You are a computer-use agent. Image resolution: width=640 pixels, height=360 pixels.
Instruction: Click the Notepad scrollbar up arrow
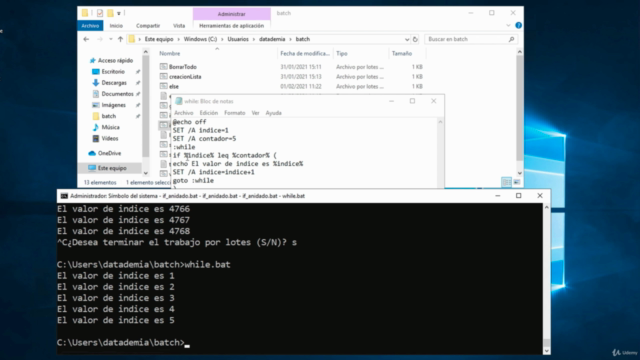click(440, 122)
